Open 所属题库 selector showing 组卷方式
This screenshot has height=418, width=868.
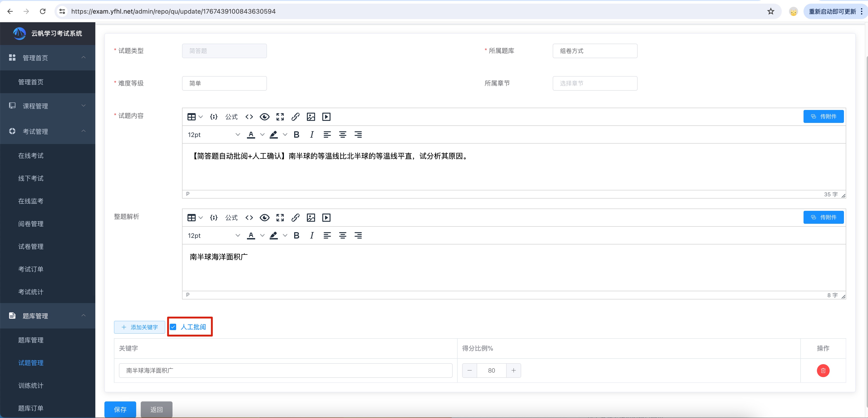point(595,51)
